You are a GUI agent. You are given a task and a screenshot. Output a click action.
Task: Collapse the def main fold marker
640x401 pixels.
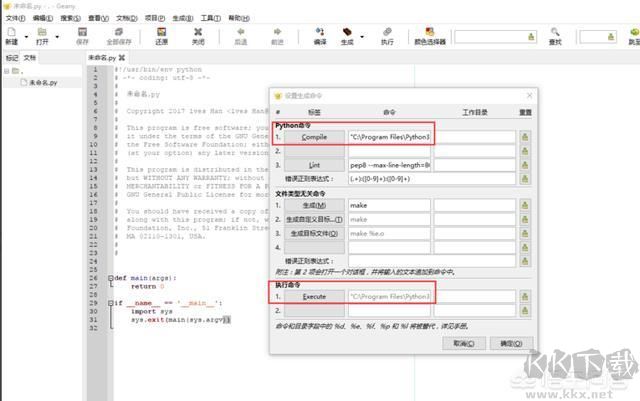tap(109, 278)
